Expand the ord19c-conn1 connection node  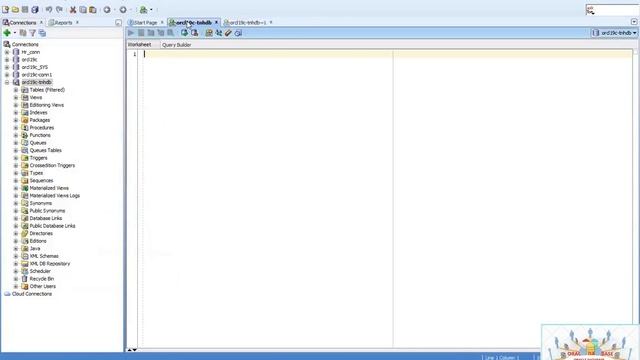tap(7, 75)
